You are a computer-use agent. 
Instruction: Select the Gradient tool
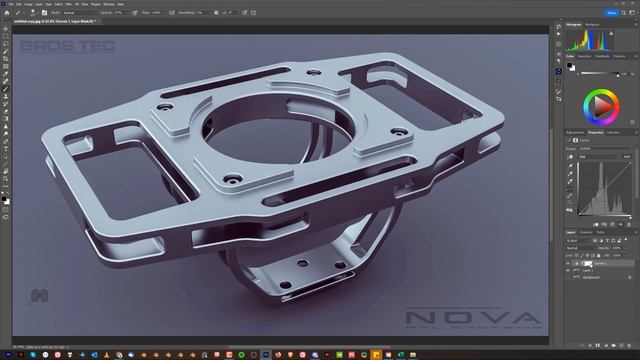(x=5, y=118)
